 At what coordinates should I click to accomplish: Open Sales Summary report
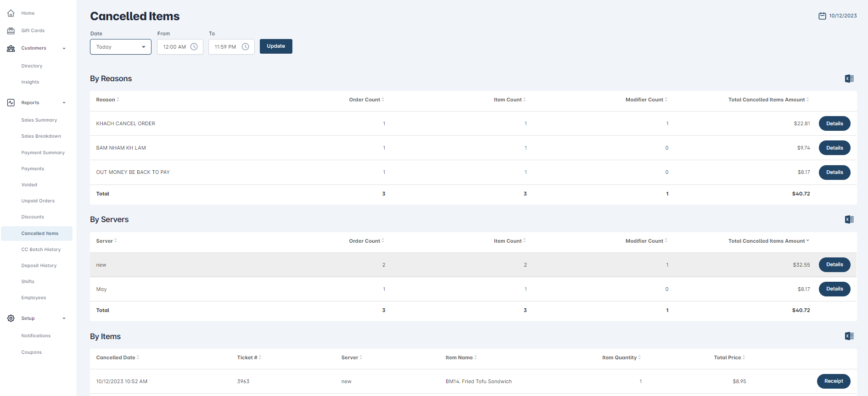[39, 120]
